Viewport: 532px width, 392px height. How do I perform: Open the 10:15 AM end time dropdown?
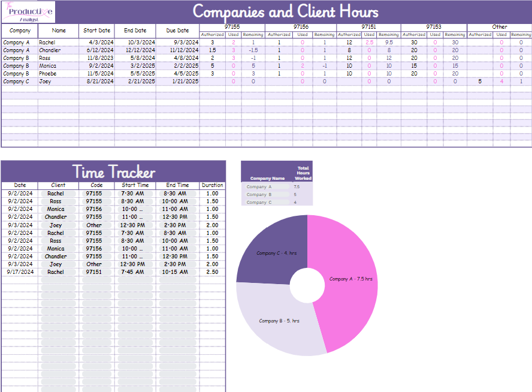[177, 272]
